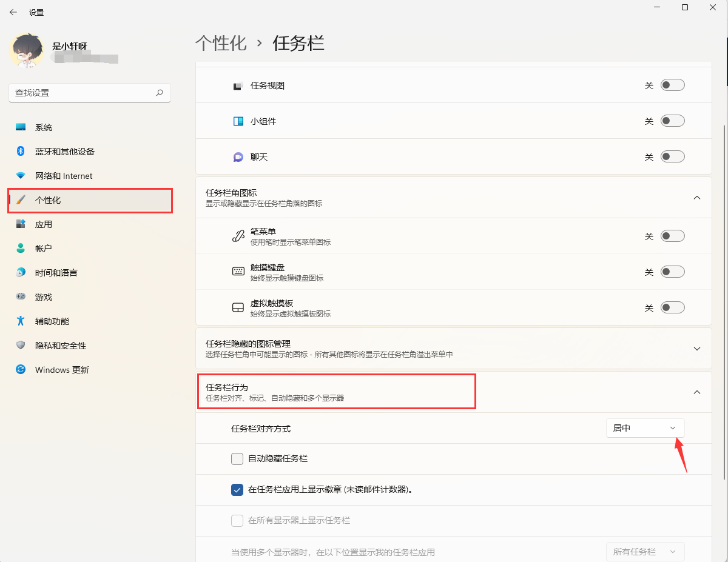Screen dimensions: 728x562
Task: Open the 任务栏对齐方式 居中 dropdown
Action: 645,427
